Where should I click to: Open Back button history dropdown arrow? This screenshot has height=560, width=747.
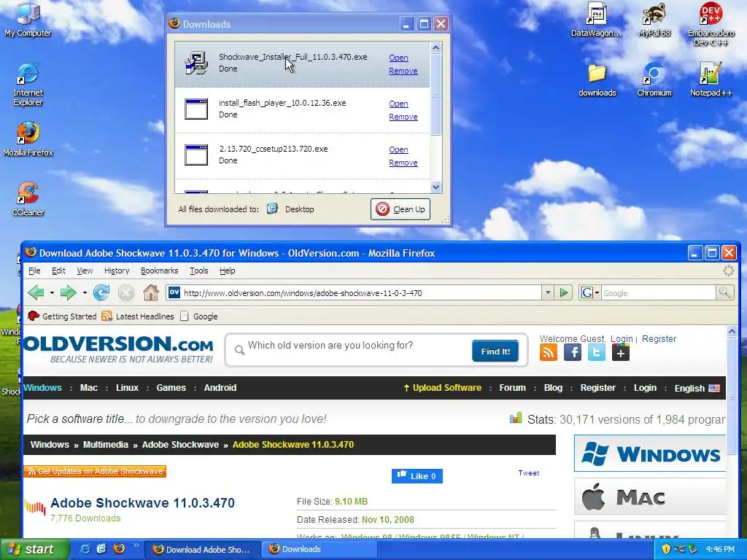point(52,292)
